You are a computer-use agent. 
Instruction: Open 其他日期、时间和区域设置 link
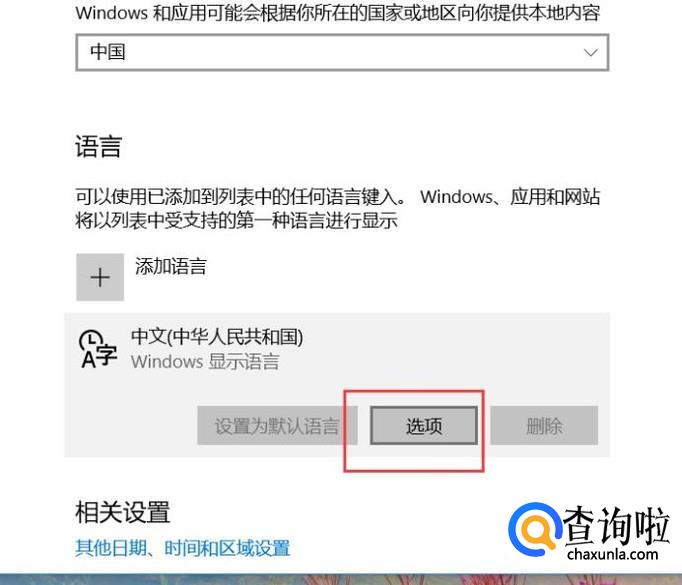pos(183,548)
